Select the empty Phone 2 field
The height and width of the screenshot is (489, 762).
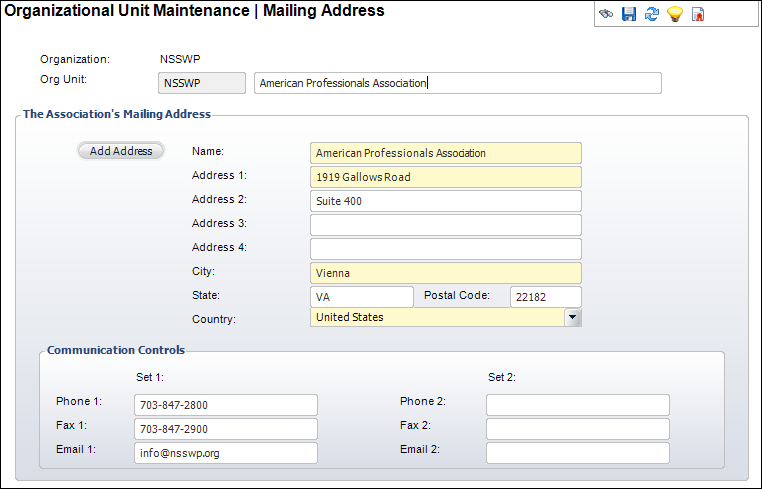tap(578, 405)
